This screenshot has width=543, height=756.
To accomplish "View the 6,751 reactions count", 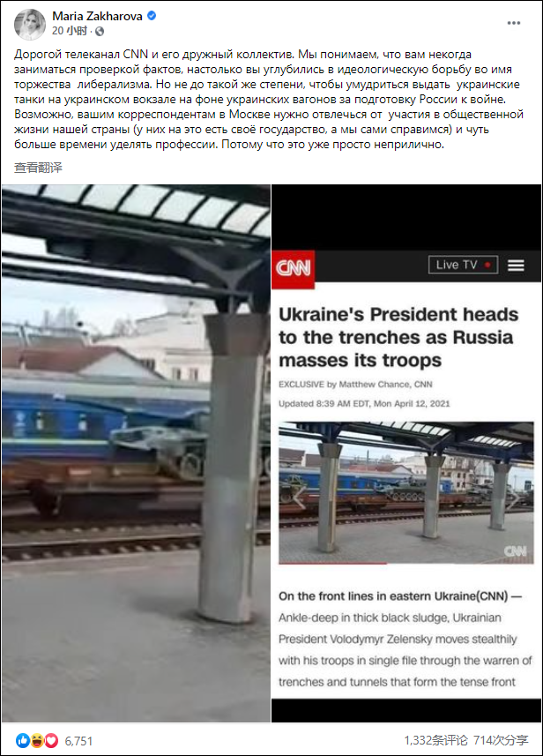I will (x=78, y=741).
